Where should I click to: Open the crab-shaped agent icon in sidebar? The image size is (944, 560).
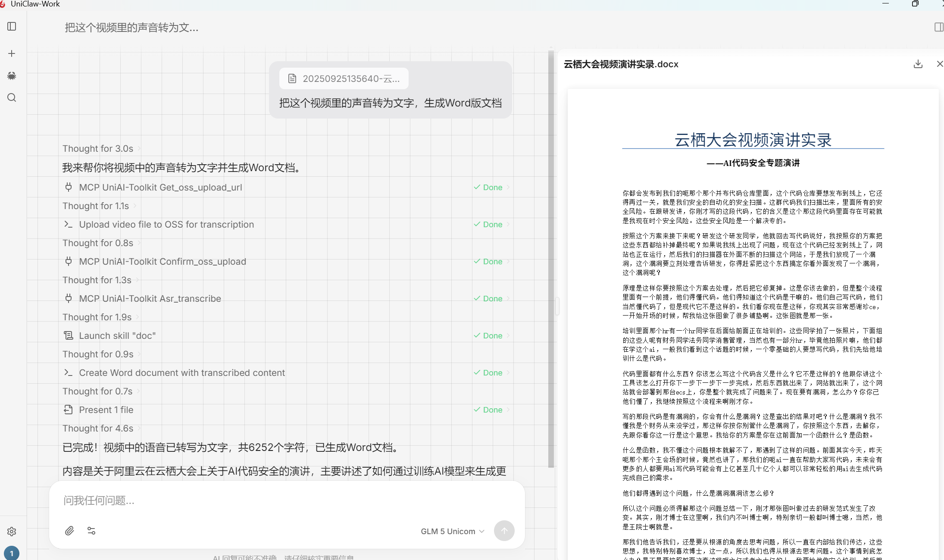tap(12, 76)
